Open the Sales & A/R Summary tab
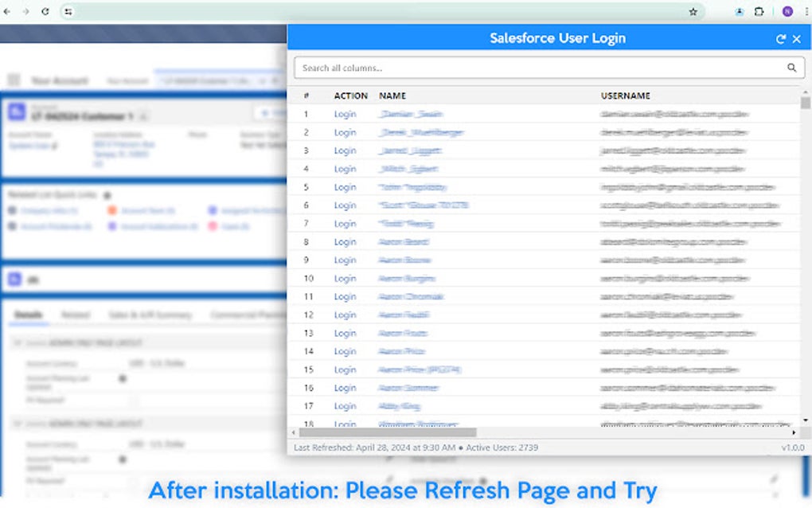Screen dimensions: 812x508 151,315
